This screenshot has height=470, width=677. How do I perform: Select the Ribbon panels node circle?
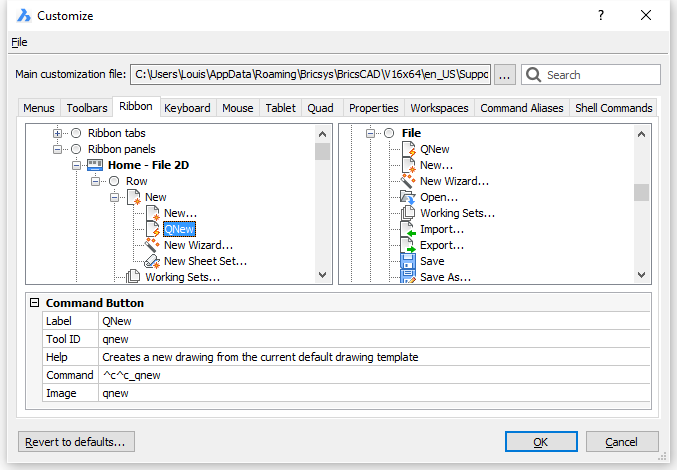[x=76, y=149]
